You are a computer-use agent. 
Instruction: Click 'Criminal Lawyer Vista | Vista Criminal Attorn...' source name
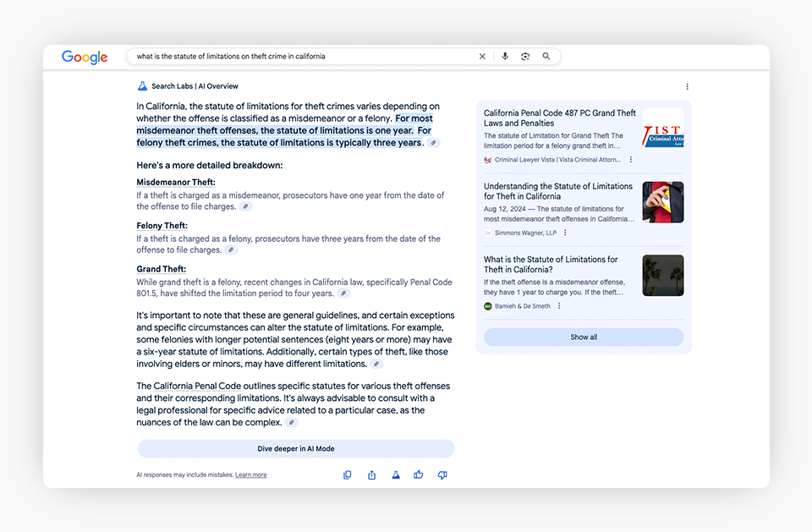click(557, 160)
